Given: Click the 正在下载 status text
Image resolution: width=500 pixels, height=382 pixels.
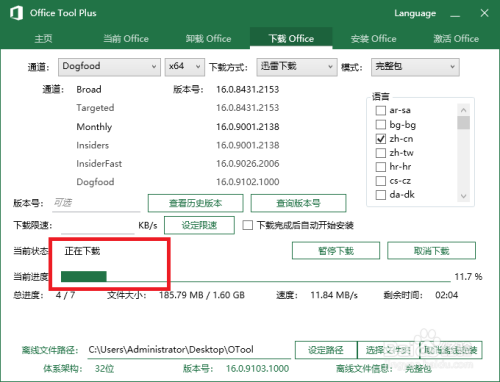Looking at the screenshot, I should pos(82,251).
